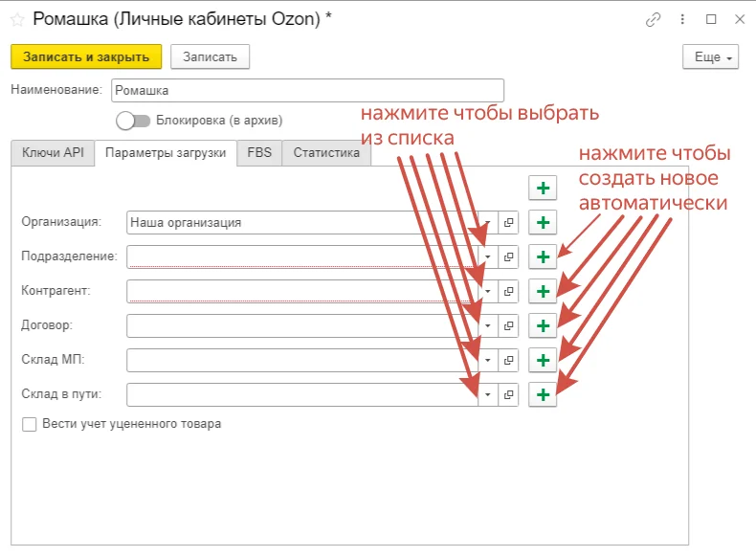
Task: Expand the Подразделение dropdown list
Action: [x=488, y=256]
